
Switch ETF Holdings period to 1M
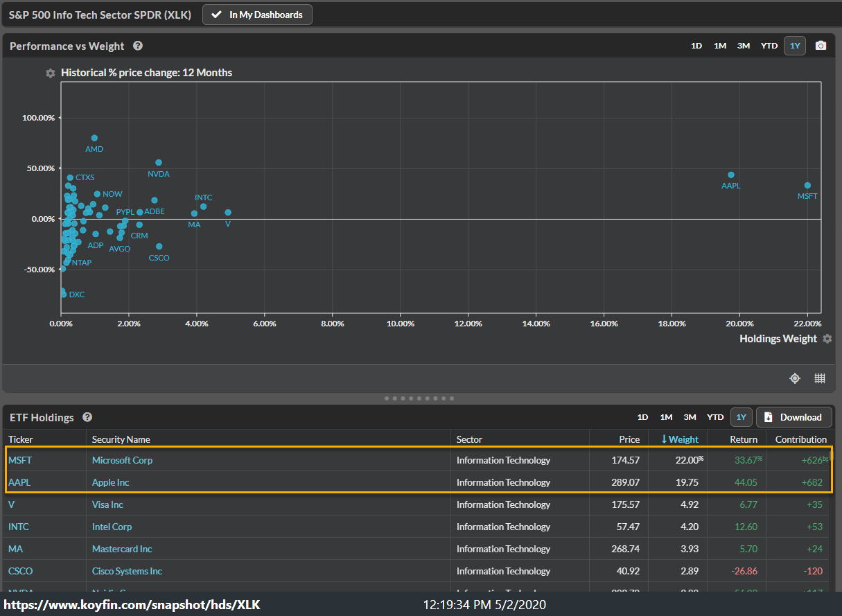click(666, 417)
